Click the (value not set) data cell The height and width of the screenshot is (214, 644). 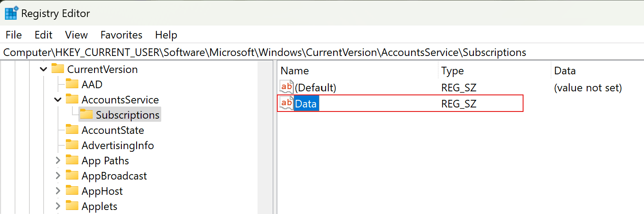(x=588, y=88)
